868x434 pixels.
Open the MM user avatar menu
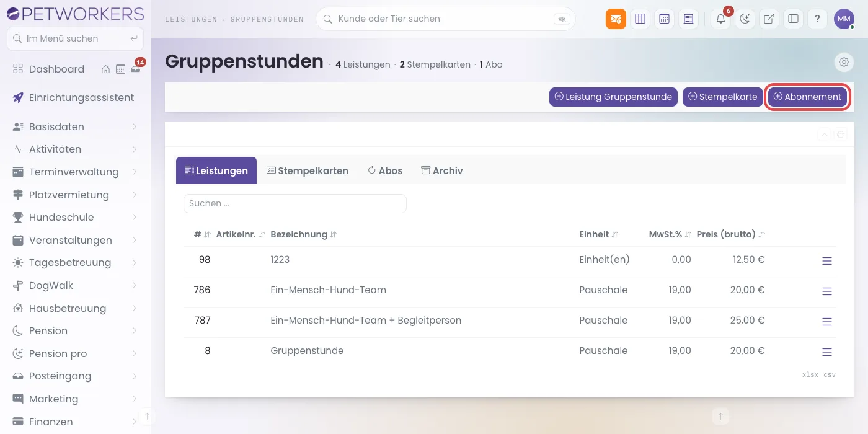click(x=844, y=19)
